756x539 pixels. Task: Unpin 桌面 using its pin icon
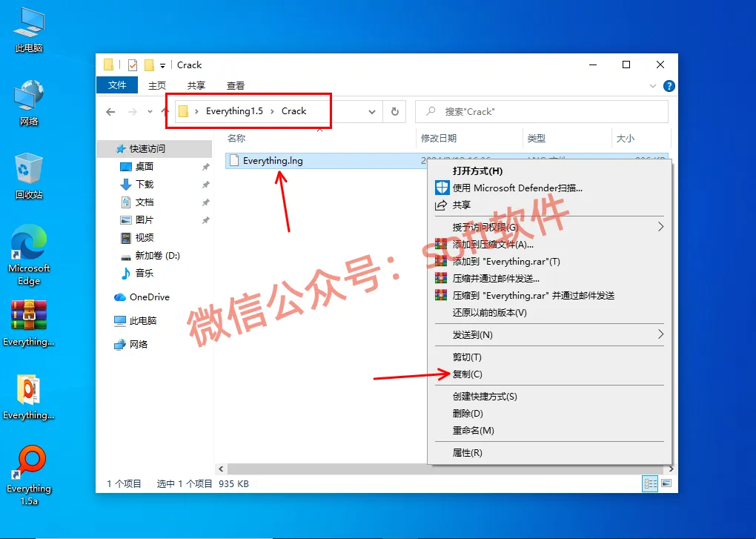click(x=206, y=167)
